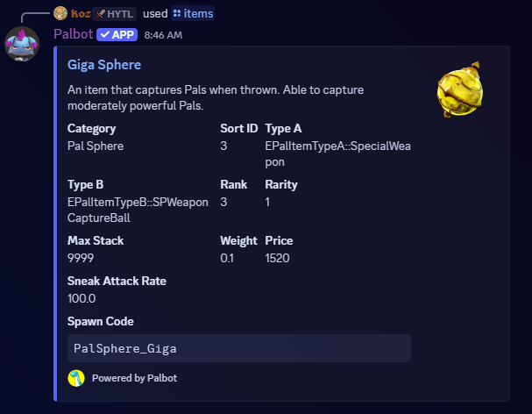Click the Powered by Palbot footer text

point(133,378)
